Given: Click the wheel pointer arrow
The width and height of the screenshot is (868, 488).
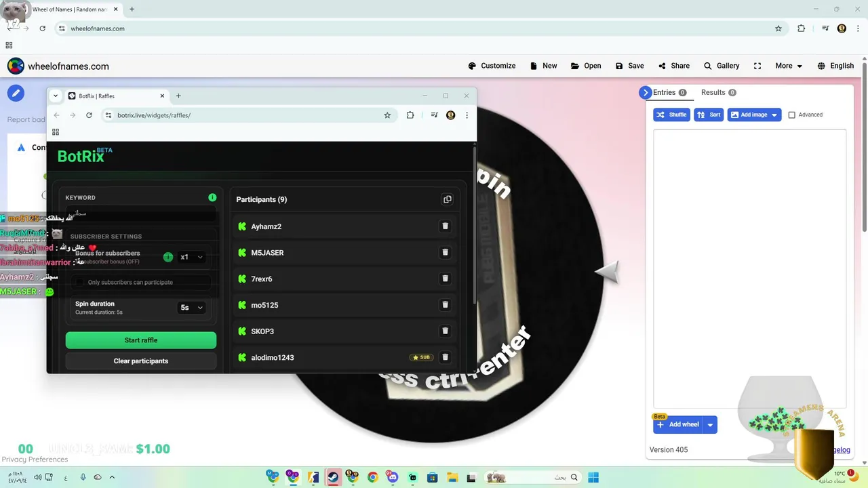Looking at the screenshot, I should pyautogui.click(x=608, y=272).
